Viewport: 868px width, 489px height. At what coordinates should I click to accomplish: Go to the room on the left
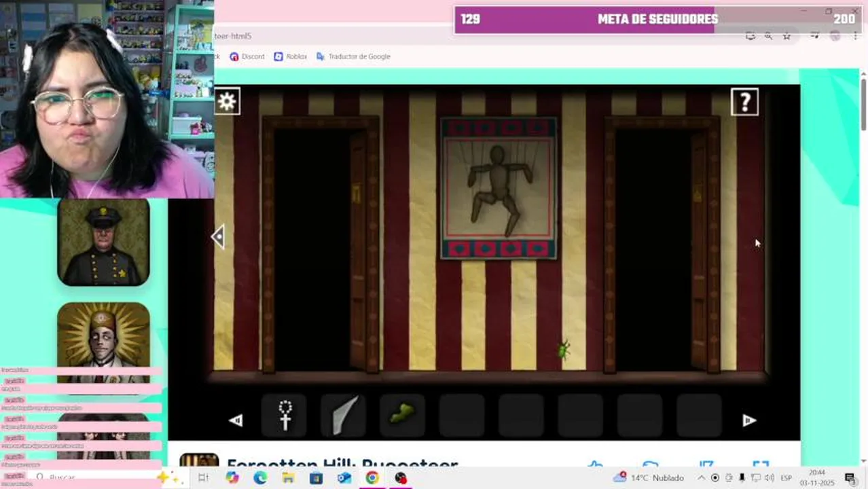click(218, 237)
